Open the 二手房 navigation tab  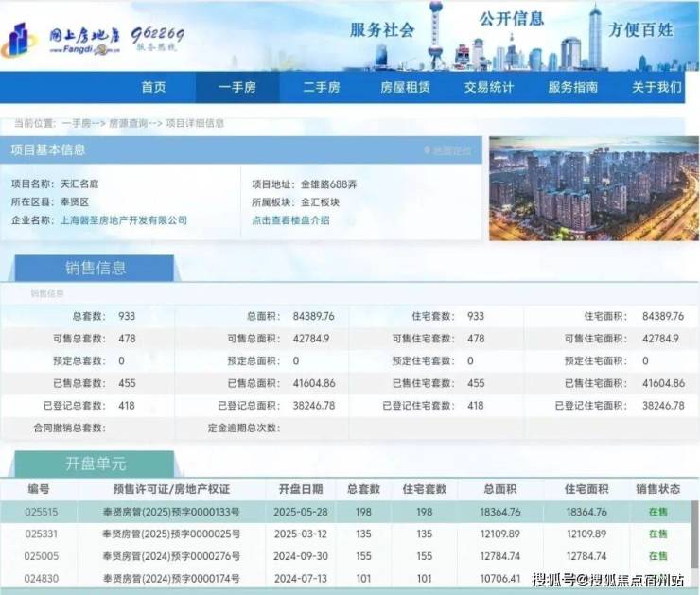point(321,87)
